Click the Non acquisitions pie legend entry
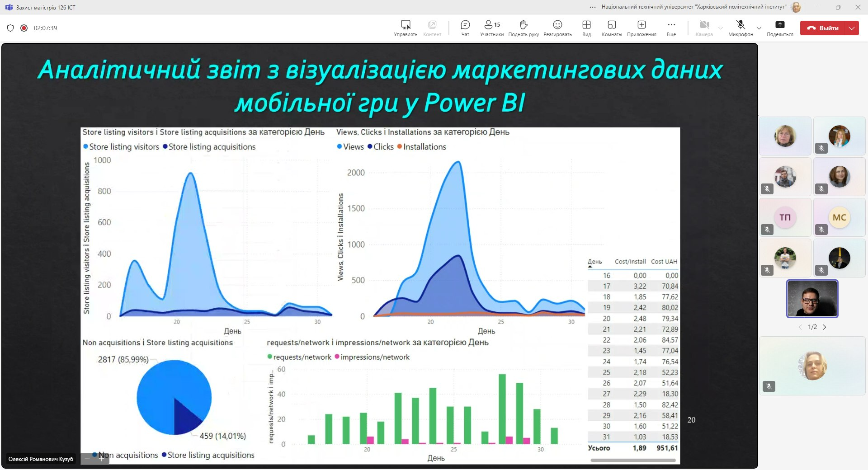The height and width of the screenshot is (470, 868). pyautogui.click(x=125, y=455)
